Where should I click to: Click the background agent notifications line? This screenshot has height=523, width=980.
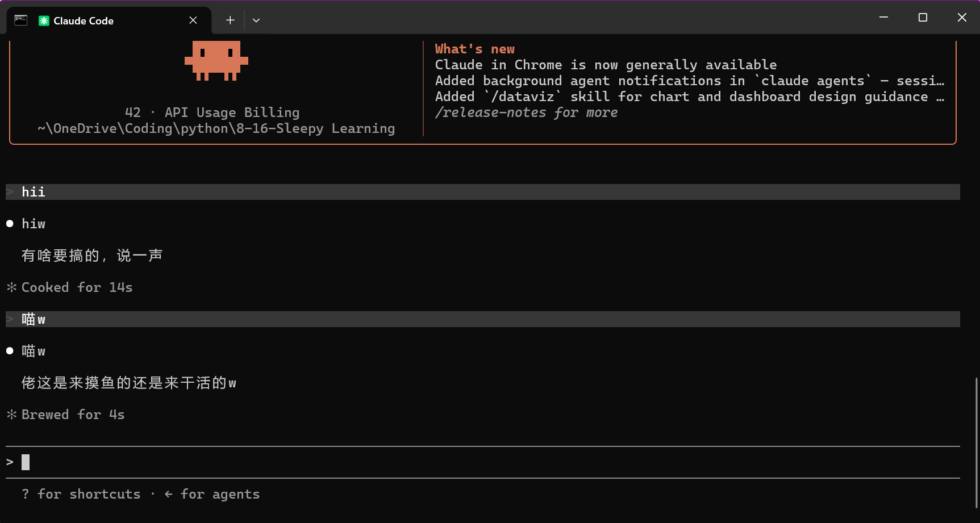pos(690,81)
